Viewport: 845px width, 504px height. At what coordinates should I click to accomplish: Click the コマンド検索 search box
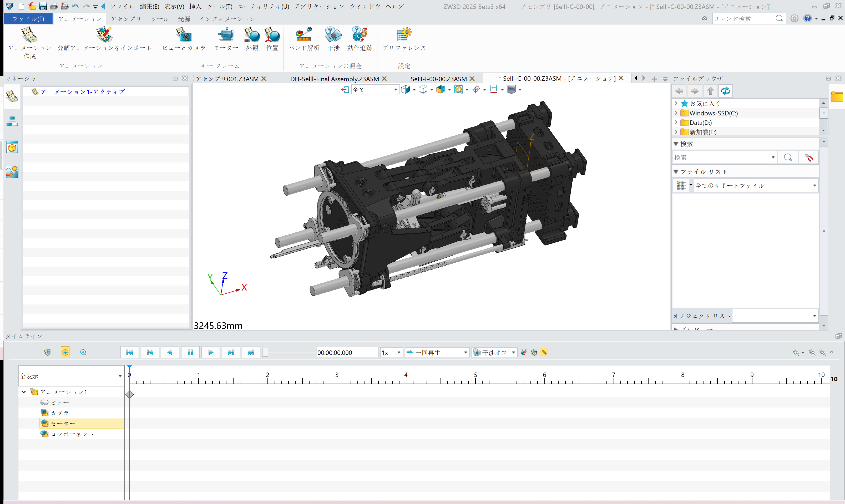(x=744, y=19)
